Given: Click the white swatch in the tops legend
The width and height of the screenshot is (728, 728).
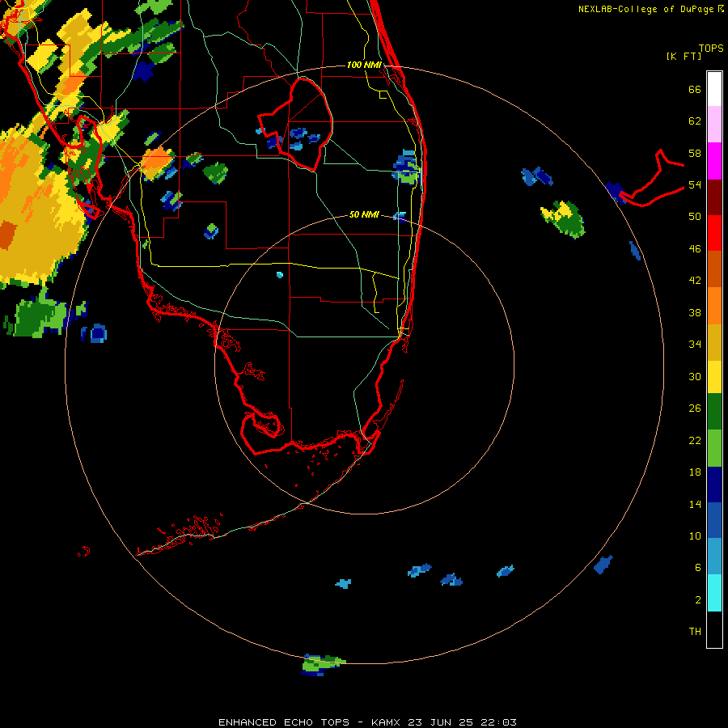Looking at the screenshot, I should [714, 89].
